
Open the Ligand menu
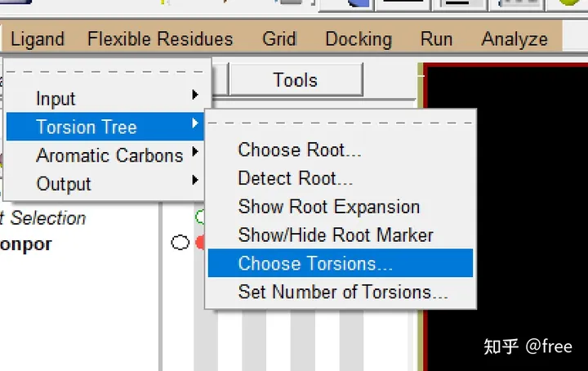pyautogui.click(x=38, y=38)
